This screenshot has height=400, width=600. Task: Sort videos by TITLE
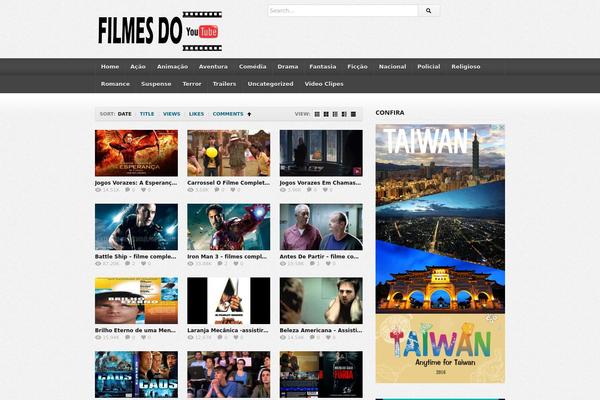point(147,114)
